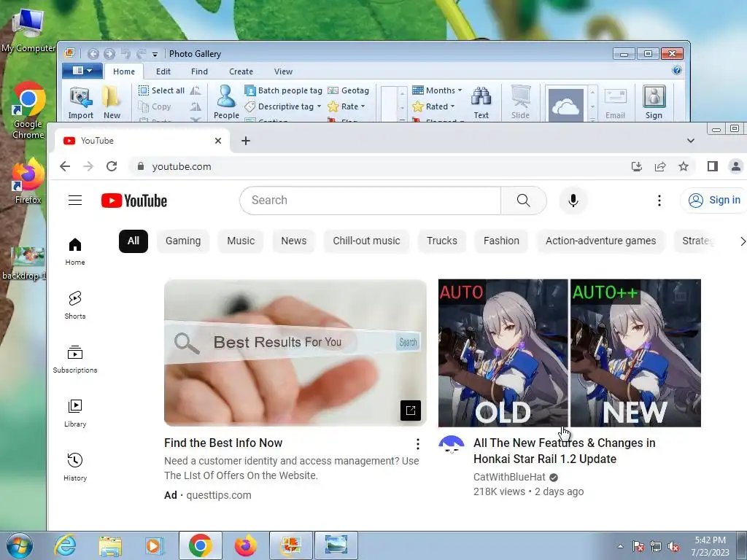Click the cloud share icon in Photo Gallery
Image resolution: width=747 pixels, height=560 pixels.
pos(565,105)
